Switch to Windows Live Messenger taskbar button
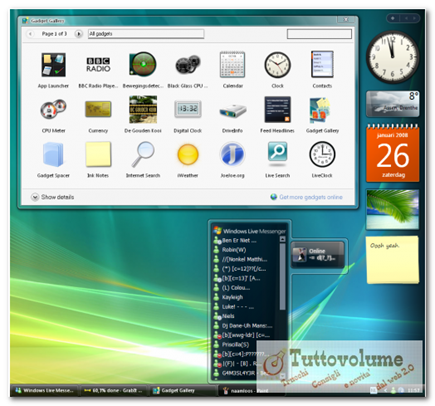 (x=44, y=390)
